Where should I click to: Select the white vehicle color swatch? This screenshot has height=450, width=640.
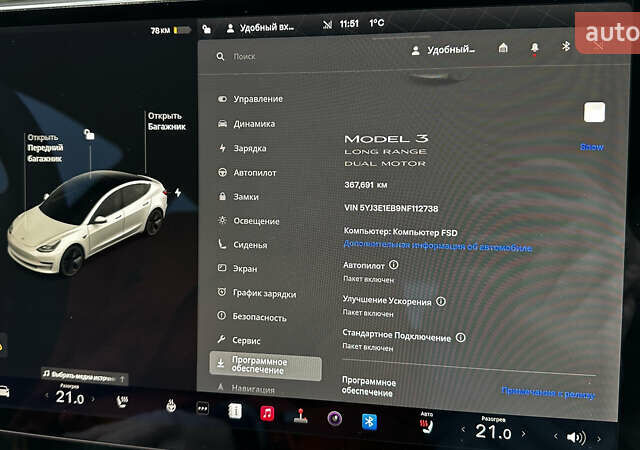[x=594, y=112]
